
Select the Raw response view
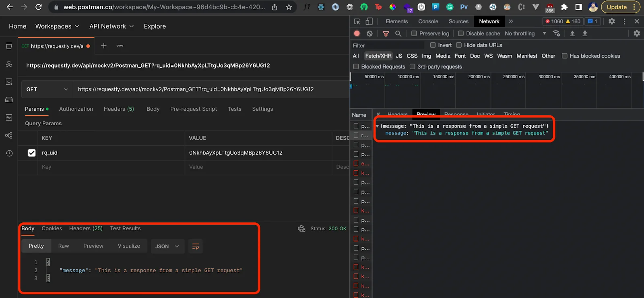[x=64, y=246]
